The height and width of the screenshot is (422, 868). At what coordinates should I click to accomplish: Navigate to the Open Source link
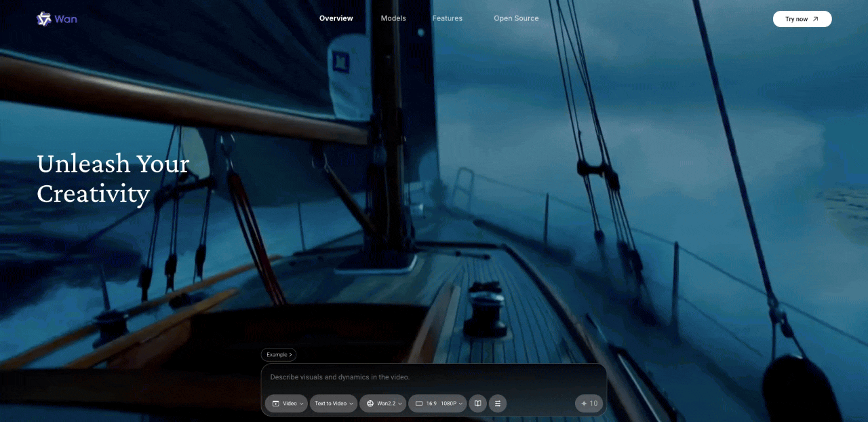[516, 18]
